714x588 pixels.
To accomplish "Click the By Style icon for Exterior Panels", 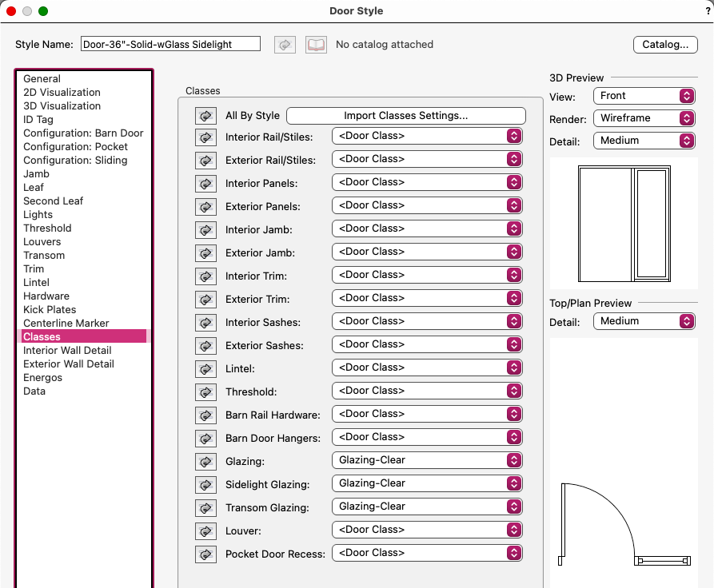I will [x=206, y=206].
